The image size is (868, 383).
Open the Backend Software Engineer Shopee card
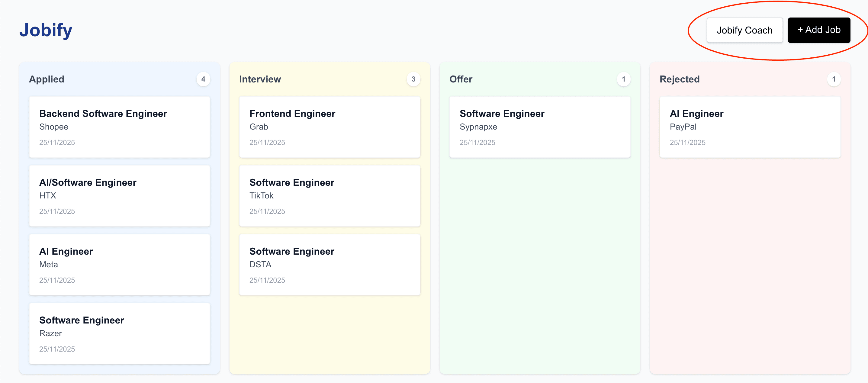click(x=119, y=127)
